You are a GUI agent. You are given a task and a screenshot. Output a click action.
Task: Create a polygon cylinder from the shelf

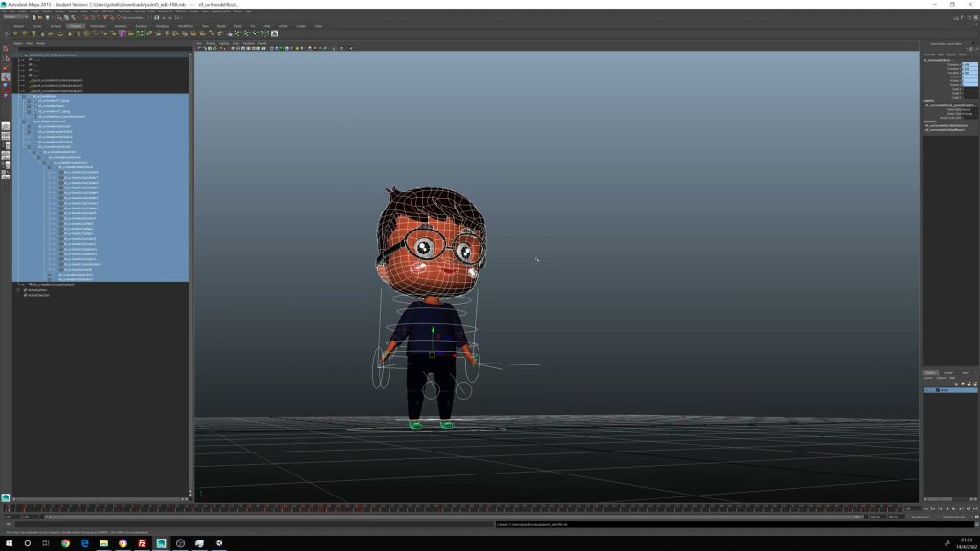coord(33,33)
